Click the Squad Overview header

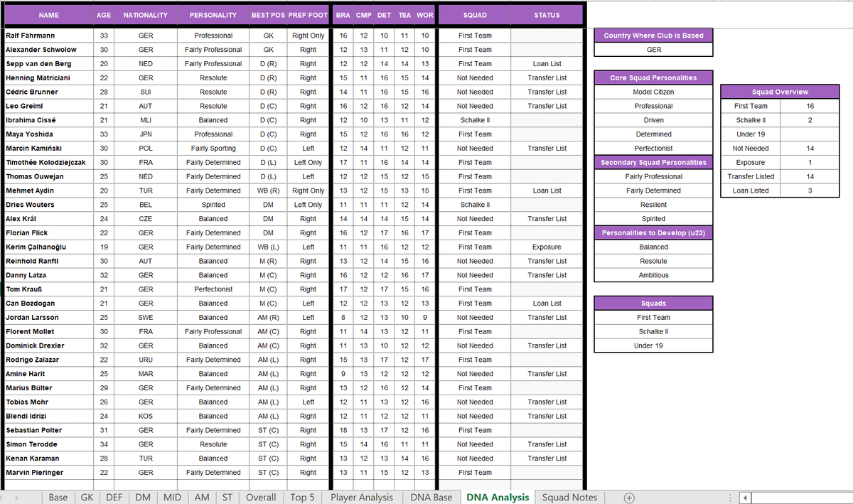[780, 92]
